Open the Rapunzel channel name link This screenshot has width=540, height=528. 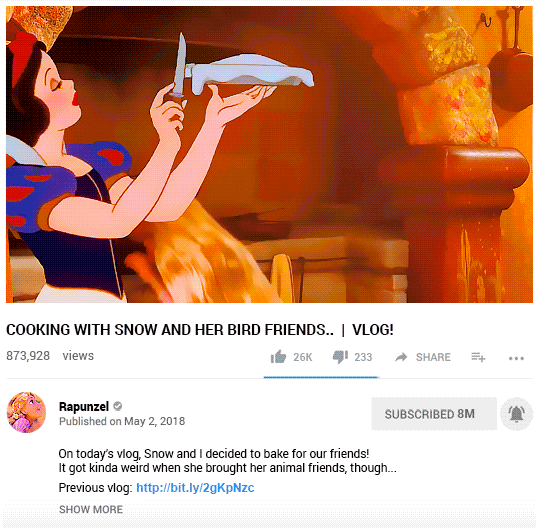pyautogui.click(x=84, y=407)
